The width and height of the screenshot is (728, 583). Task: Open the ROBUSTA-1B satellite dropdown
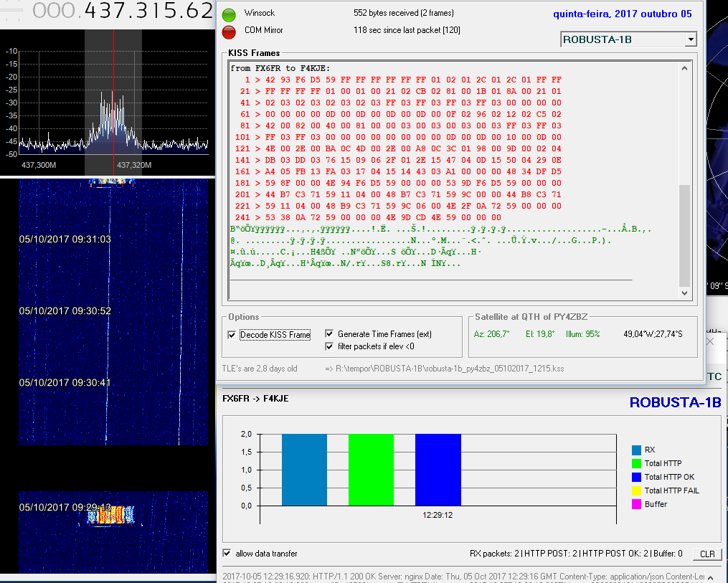[x=690, y=39]
